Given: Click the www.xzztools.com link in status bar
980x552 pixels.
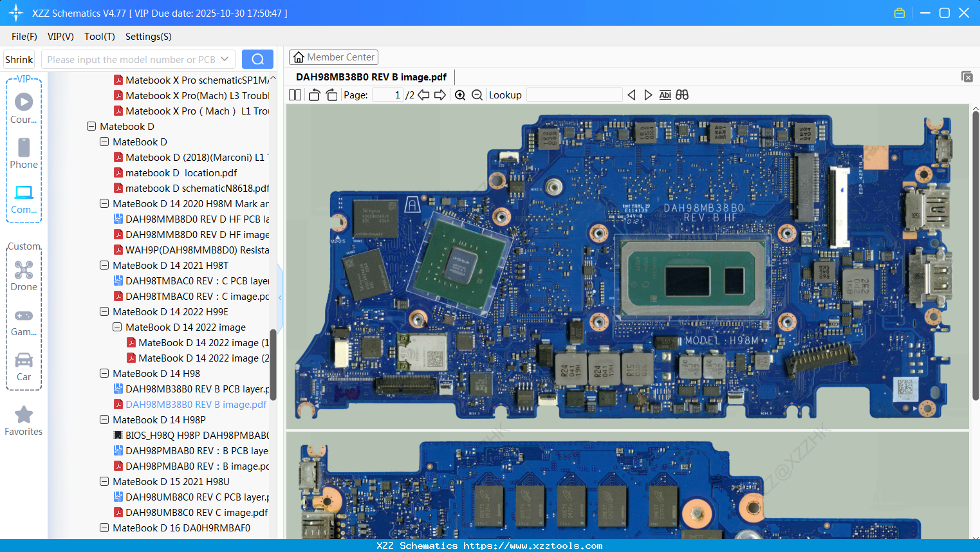Looking at the screenshot, I should click(533, 546).
